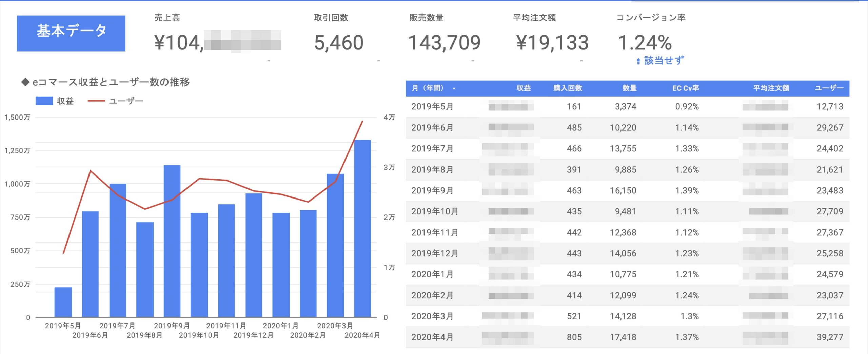Select the 基本データ blue banner
Viewport: 868px width, 354px height.
coord(71,33)
